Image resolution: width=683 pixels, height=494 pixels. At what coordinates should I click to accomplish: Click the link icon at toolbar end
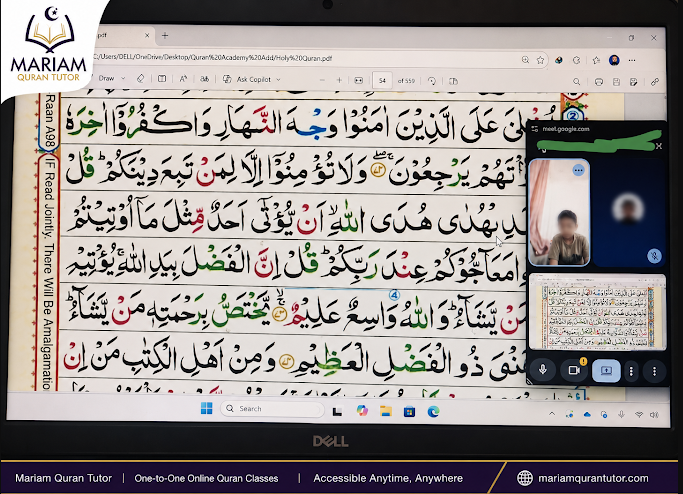[654, 81]
